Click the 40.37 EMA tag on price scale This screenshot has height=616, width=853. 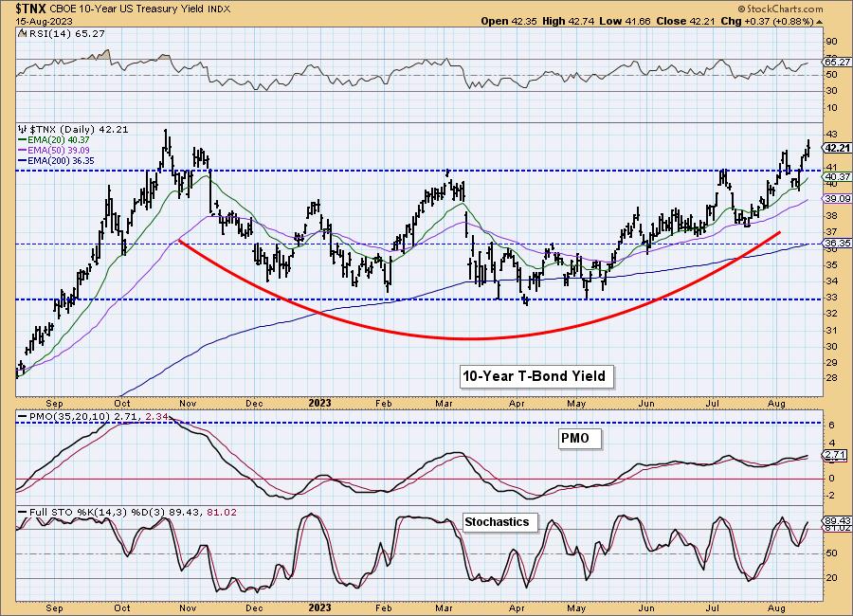coord(838,177)
